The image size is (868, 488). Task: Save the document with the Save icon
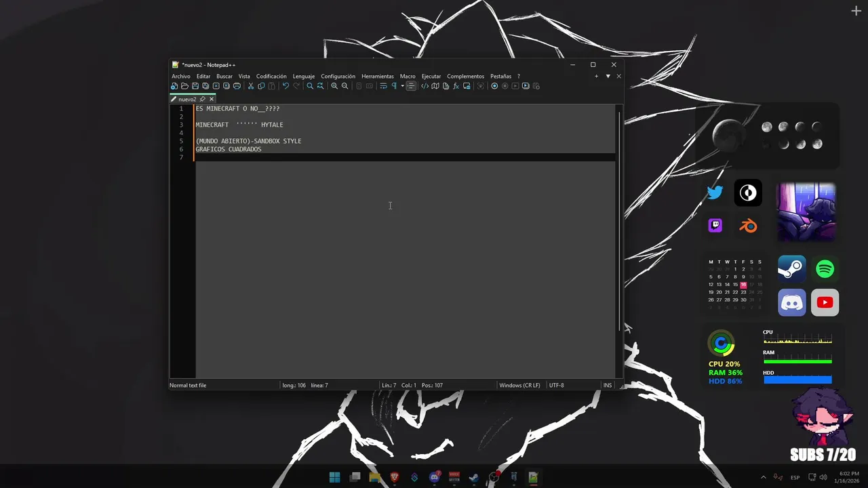tap(195, 86)
